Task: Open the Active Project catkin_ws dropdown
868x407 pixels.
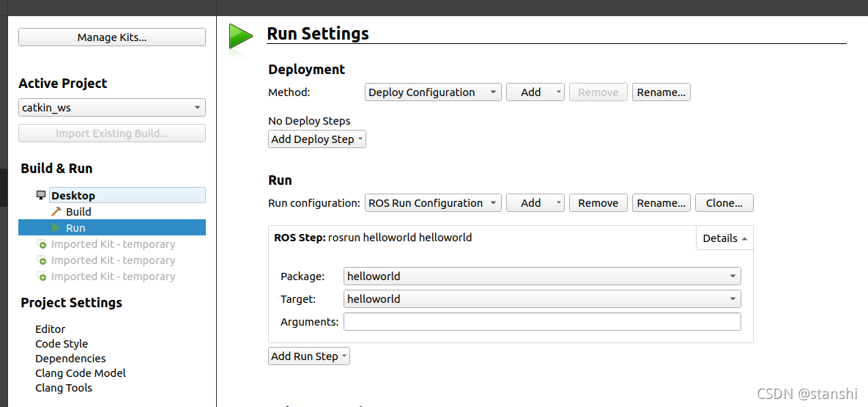Action: point(111,108)
